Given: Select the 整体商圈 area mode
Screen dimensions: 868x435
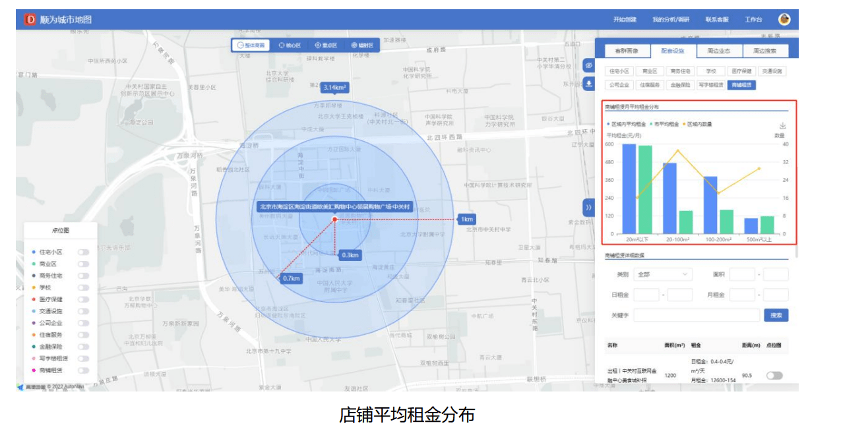Looking at the screenshot, I should point(251,45).
